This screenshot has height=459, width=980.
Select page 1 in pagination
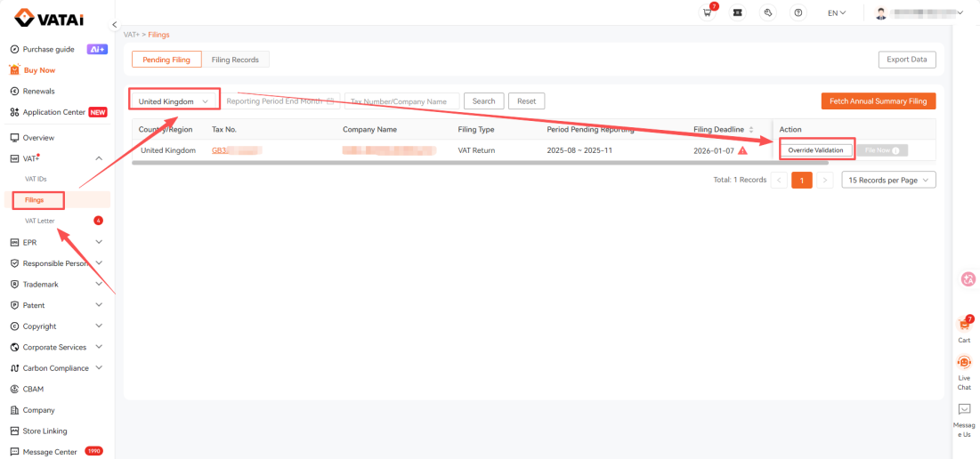[x=802, y=180]
